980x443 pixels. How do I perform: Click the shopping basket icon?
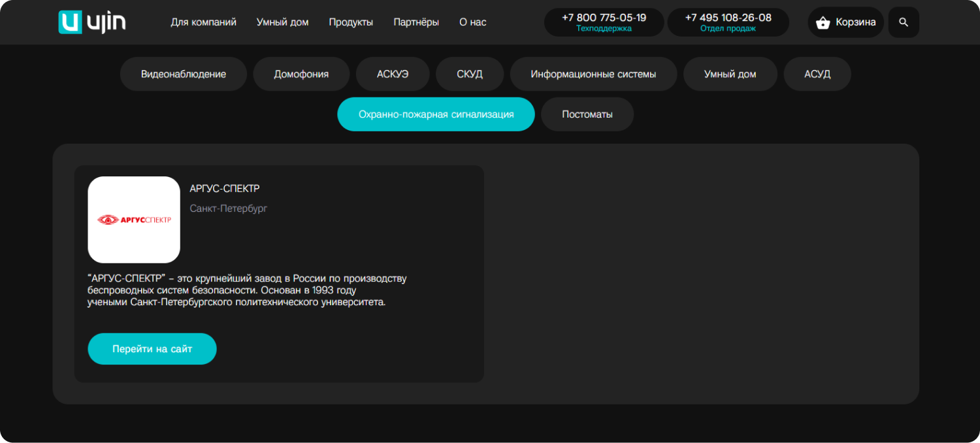(823, 23)
